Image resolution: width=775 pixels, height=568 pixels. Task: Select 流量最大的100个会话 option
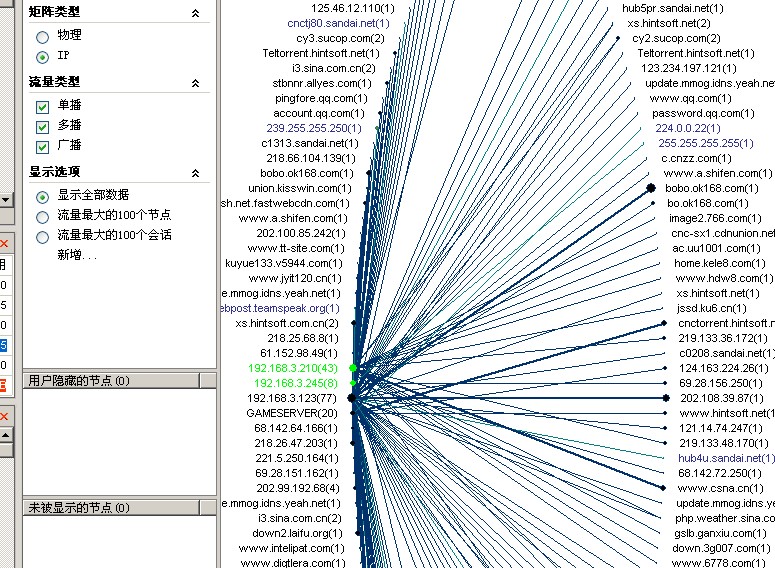click(x=42, y=236)
